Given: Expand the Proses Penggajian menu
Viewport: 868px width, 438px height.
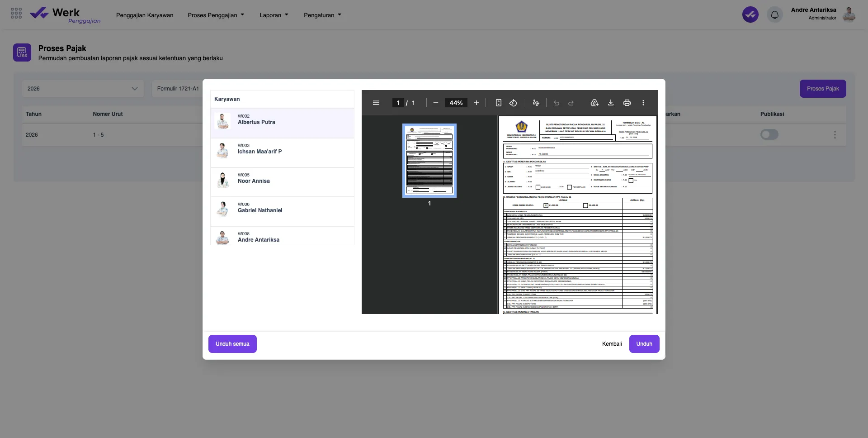Looking at the screenshot, I should tap(216, 15).
